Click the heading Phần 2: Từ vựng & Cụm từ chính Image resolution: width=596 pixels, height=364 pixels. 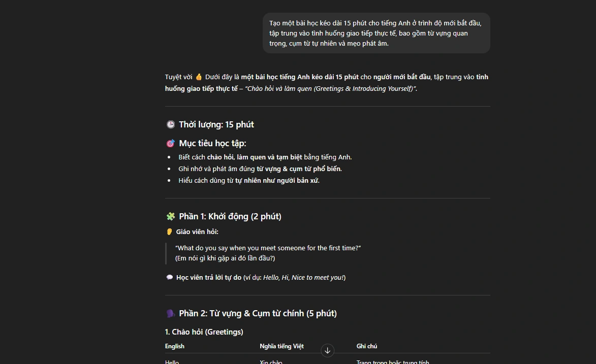258,313
